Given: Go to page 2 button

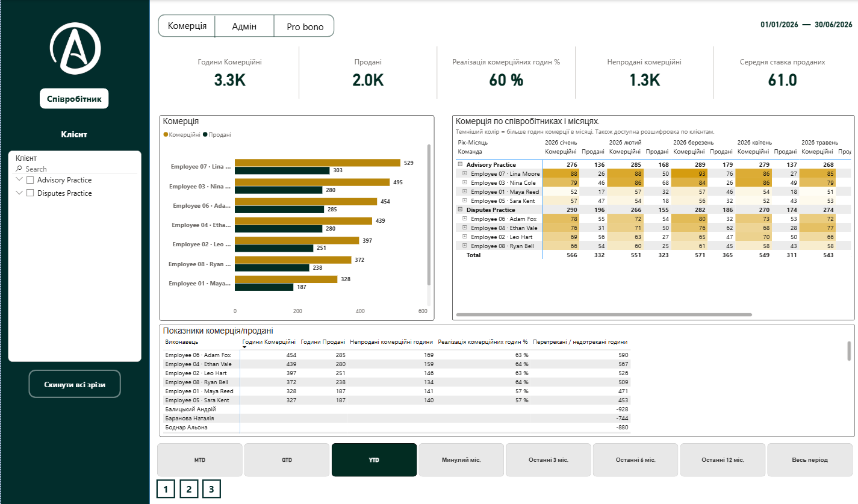Looking at the screenshot, I should tap(189, 489).
